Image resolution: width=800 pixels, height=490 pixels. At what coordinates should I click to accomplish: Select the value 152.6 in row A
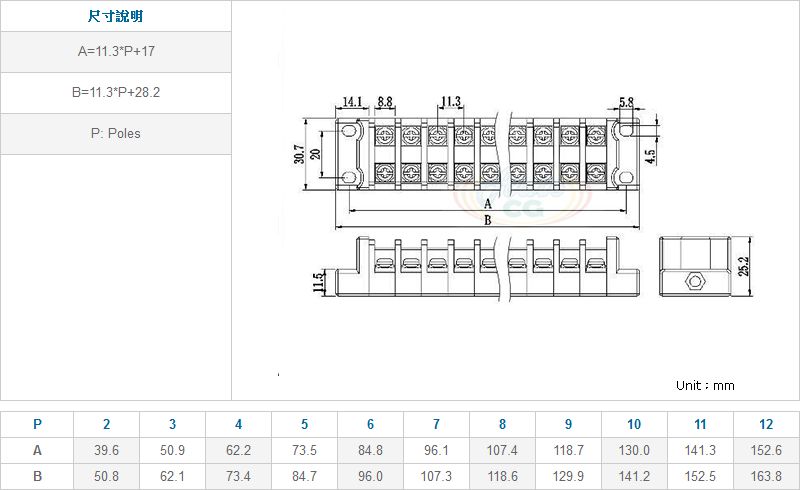[x=766, y=450]
